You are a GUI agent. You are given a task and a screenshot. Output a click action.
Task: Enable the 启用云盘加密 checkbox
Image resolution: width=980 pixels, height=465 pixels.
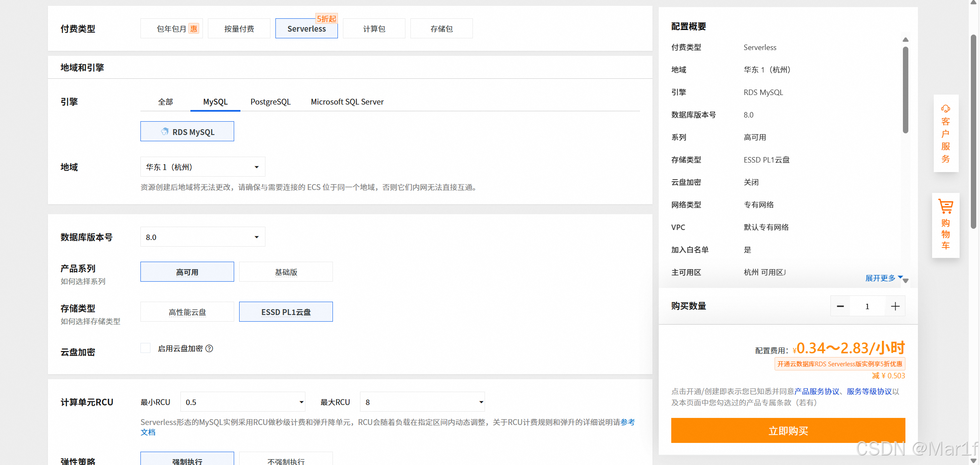(x=145, y=348)
